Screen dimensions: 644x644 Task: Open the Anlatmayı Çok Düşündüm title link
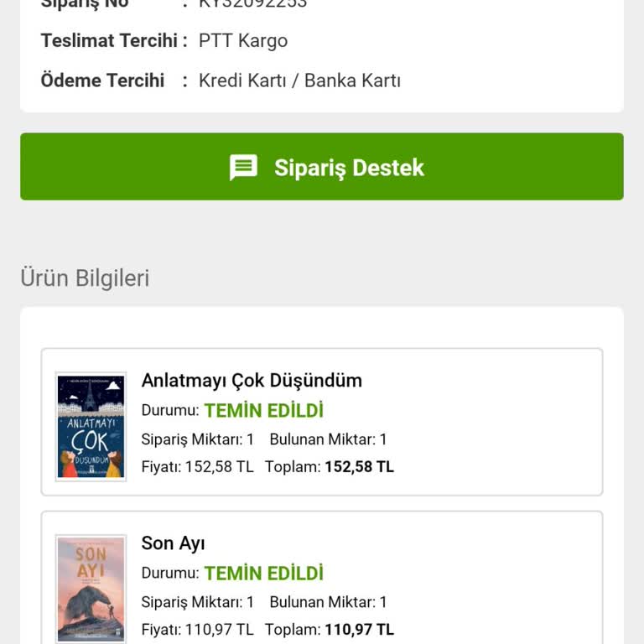coord(252,381)
